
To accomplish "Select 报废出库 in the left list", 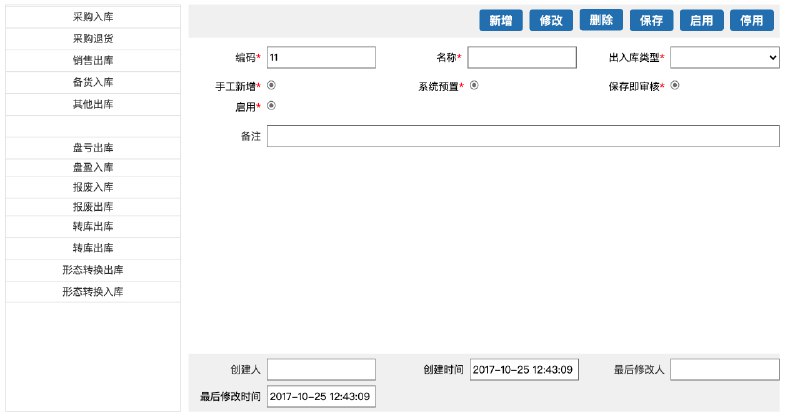I will pyautogui.click(x=93, y=207).
